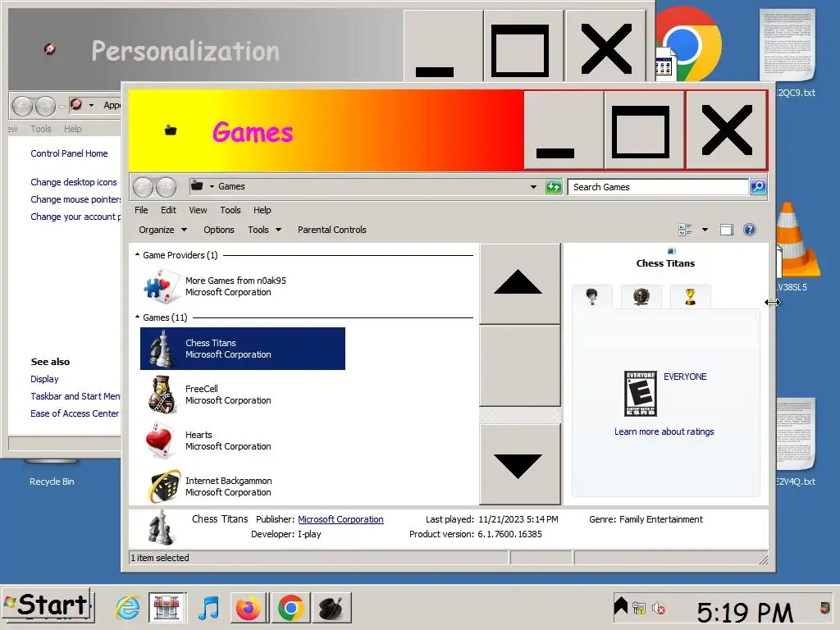Screen dimensions: 840x630
Task: Open Personalization address icon dropdown
Action: click(91, 105)
